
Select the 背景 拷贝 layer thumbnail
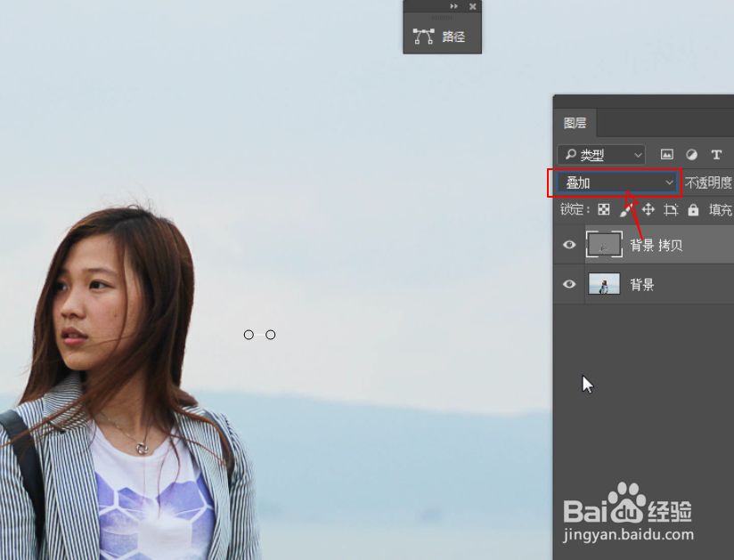coord(604,244)
